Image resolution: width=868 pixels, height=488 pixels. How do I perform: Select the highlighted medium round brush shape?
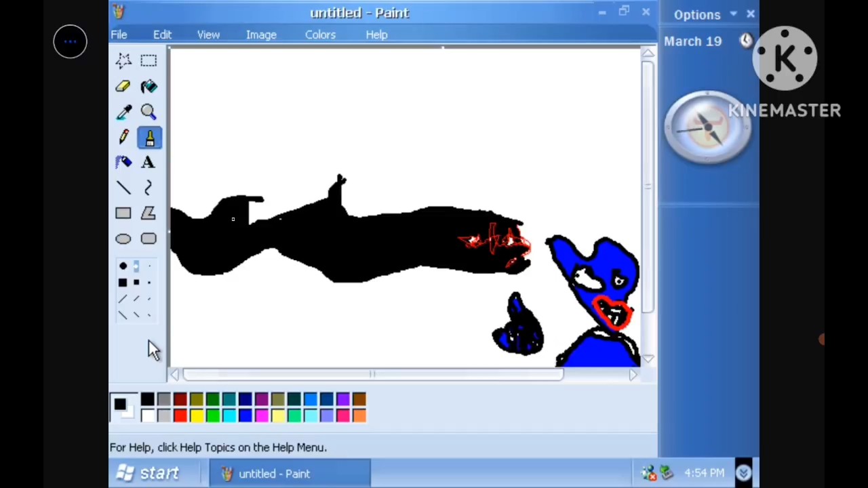[x=136, y=266]
